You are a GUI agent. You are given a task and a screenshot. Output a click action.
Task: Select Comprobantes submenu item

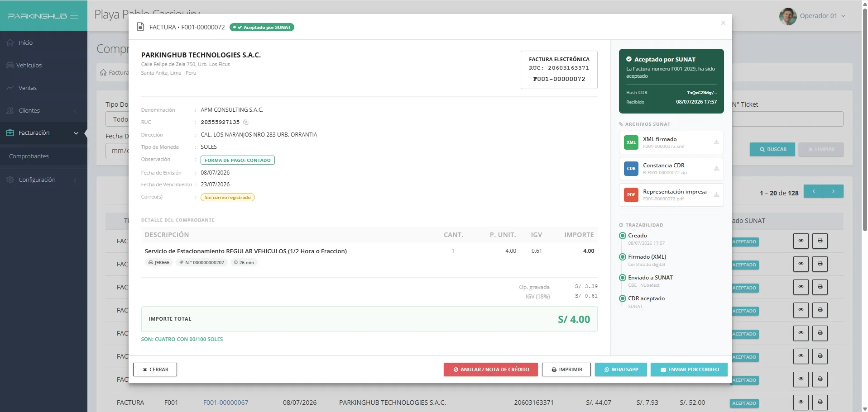pyautogui.click(x=29, y=156)
